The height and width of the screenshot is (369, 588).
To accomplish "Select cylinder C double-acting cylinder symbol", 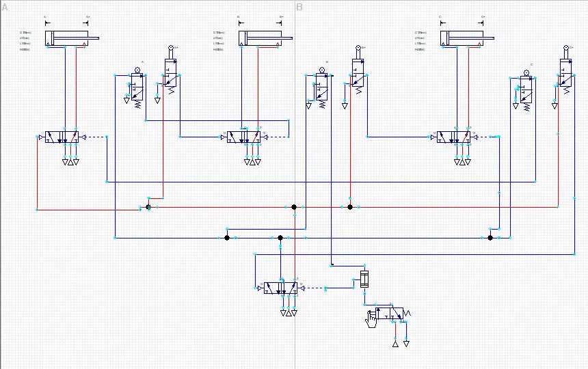I will point(467,38).
